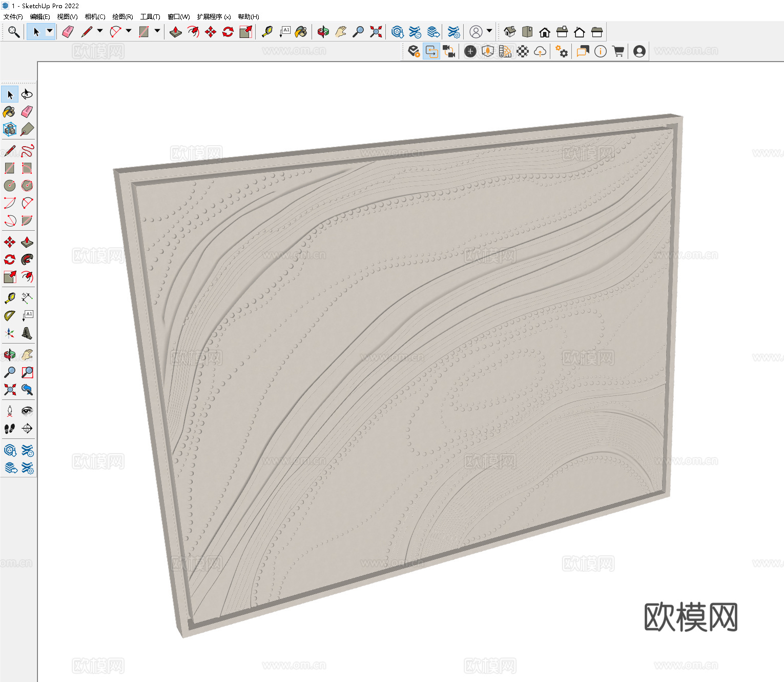The height and width of the screenshot is (682, 784).
Task: Switch to Top standard view
Action: coord(527,32)
